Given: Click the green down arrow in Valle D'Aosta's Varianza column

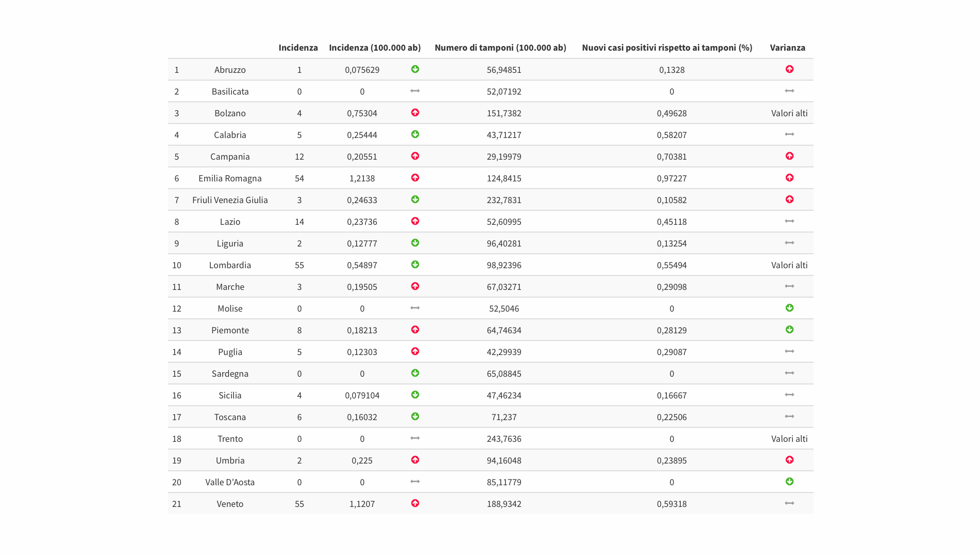Looking at the screenshot, I should 789,482.
